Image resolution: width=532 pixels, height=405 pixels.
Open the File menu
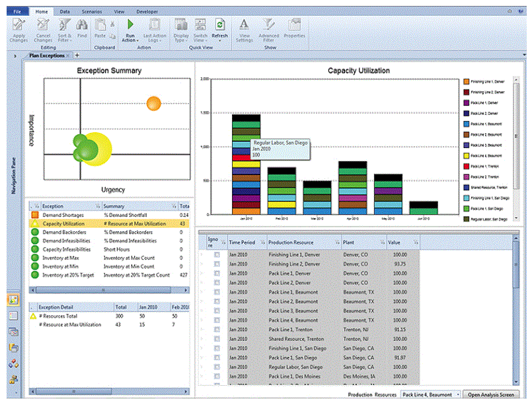(x=17, y=11)
